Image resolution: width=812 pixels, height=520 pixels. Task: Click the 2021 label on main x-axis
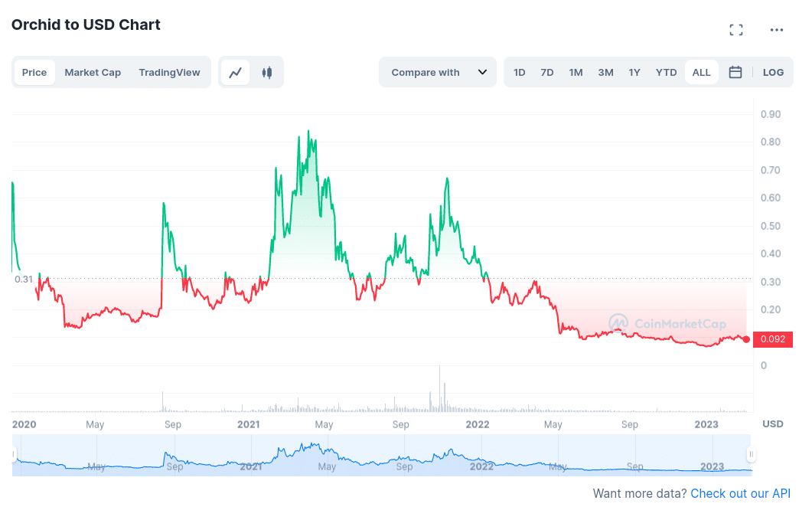point(249,424)
